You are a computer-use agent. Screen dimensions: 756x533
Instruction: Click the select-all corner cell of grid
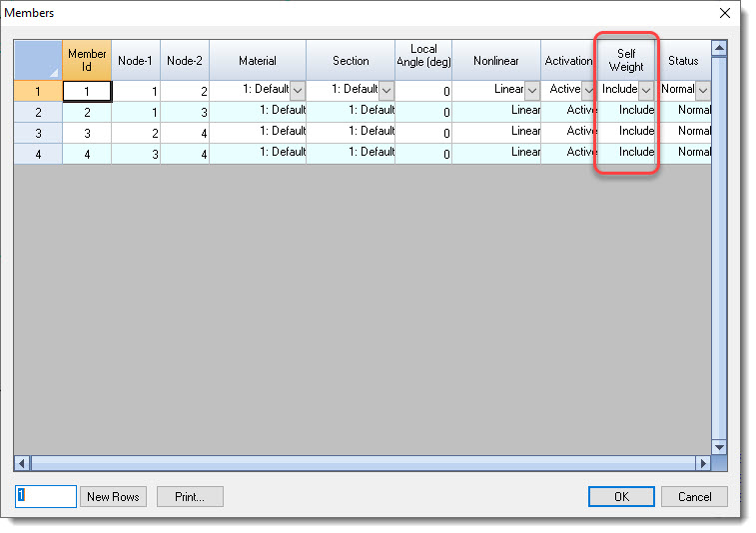click(38, 60)
